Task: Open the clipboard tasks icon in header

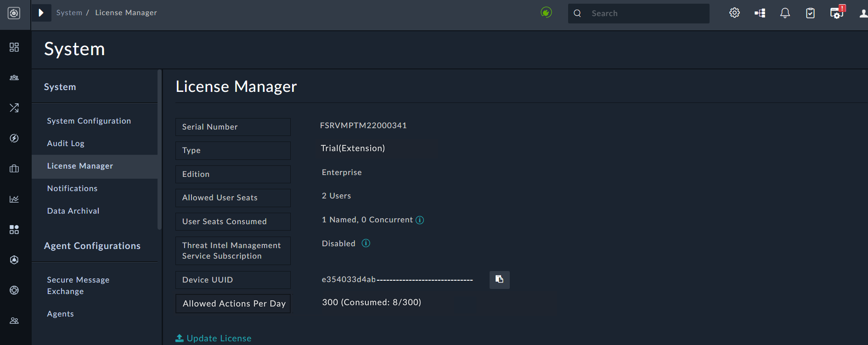Action: [810, 13]
